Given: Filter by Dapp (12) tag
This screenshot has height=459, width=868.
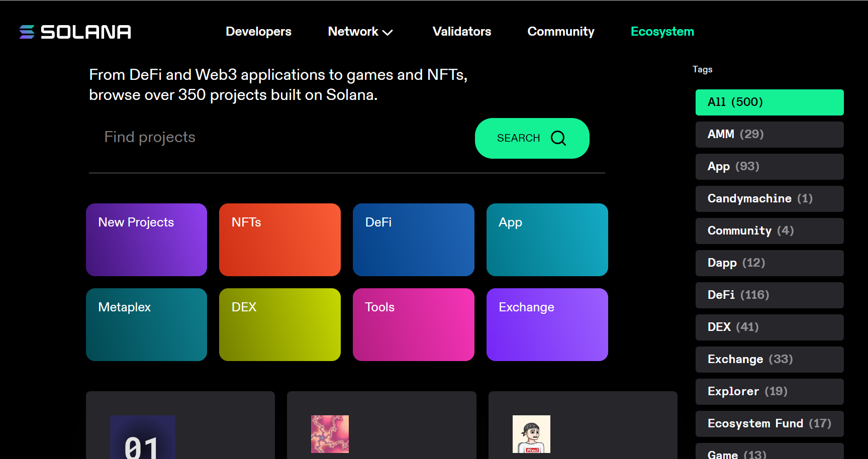Looking at the screenshot, I should pyautogui.click(x=769, y=263).
